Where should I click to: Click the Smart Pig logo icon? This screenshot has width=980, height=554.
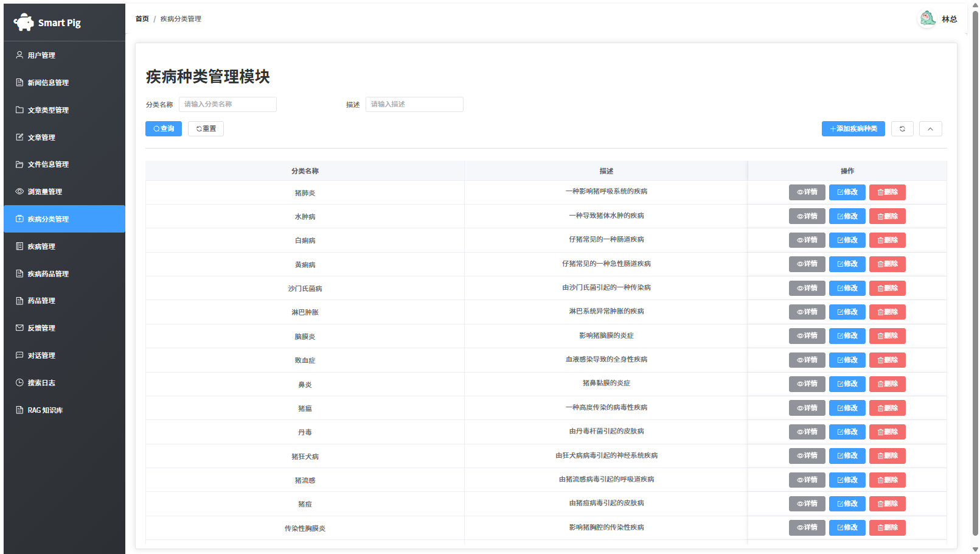pos(24,23)
